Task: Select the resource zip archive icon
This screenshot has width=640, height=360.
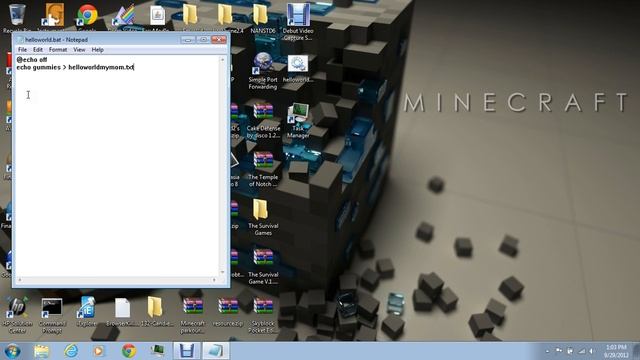Action: 228,313
